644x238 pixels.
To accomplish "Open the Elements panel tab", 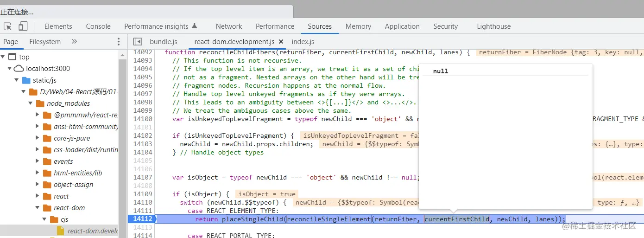I will coord(58,26).
